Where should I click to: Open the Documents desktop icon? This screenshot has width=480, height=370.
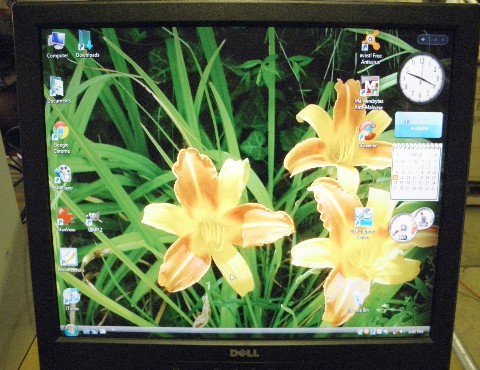point(59,90)
